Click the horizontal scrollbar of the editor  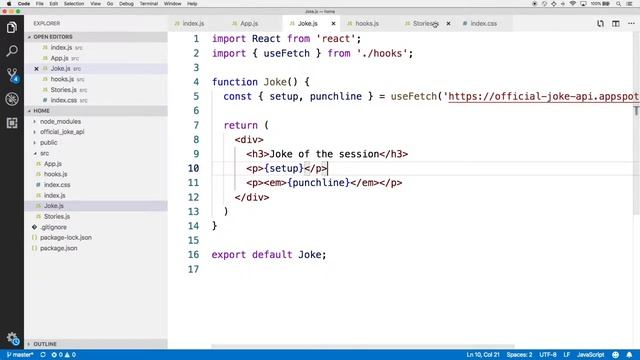pyautogui.click(x=363, y=346)
